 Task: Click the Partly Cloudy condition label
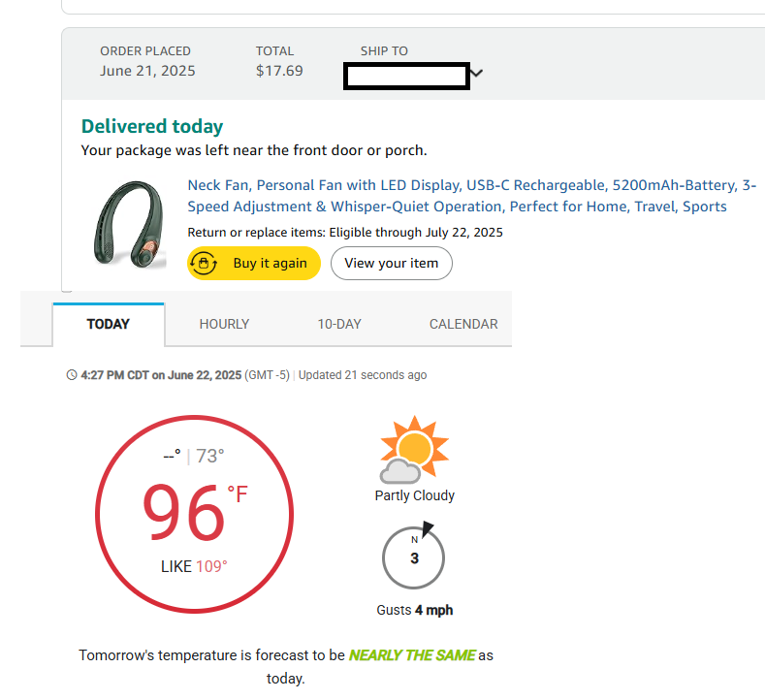coord(415,495)
